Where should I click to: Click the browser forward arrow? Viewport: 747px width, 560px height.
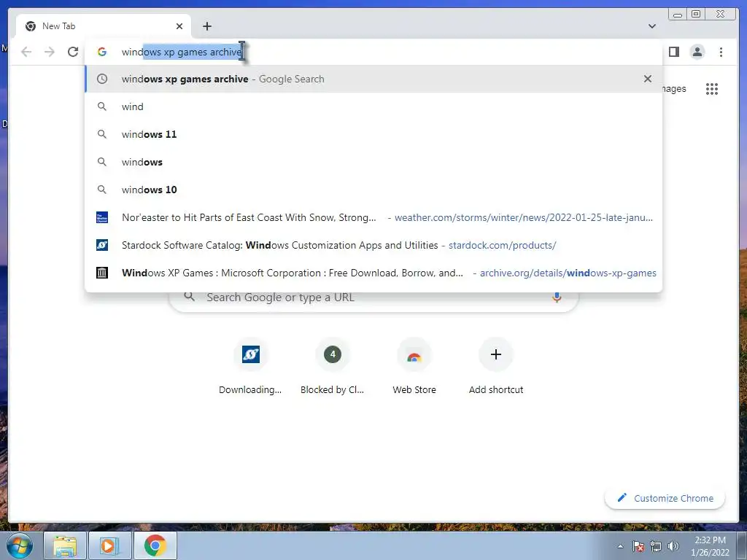(x=50, y=52)
